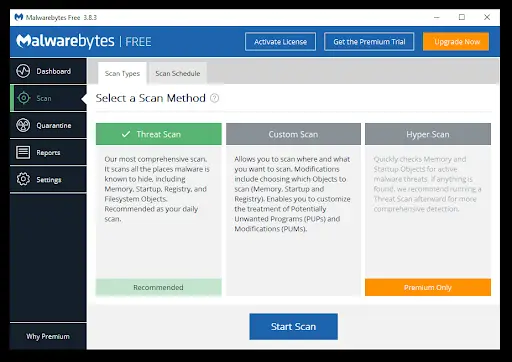This screenshot has height=362, width=512.
Task: Switch to the Scan Schedule tab
Action: click(x=178, y=73)
